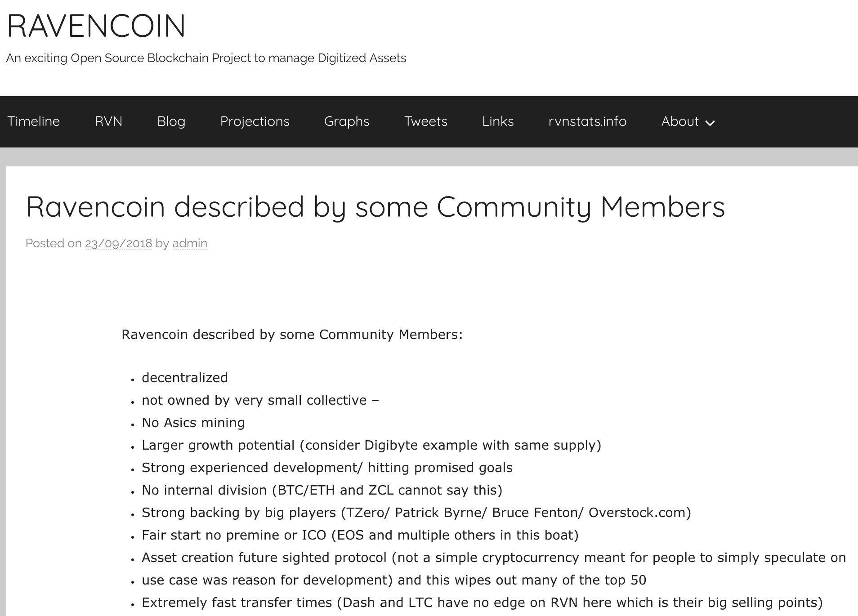
Task: View posts by admin author link
Action: tap(190, 243)
